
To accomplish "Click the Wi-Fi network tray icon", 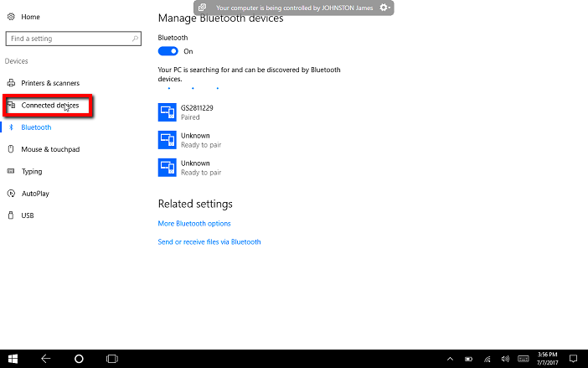I will 487,358.
